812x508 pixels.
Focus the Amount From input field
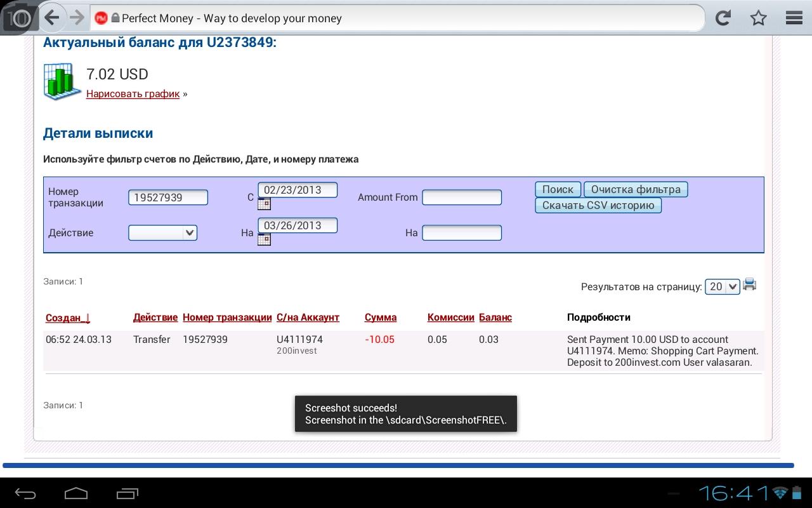coord(462,197)
